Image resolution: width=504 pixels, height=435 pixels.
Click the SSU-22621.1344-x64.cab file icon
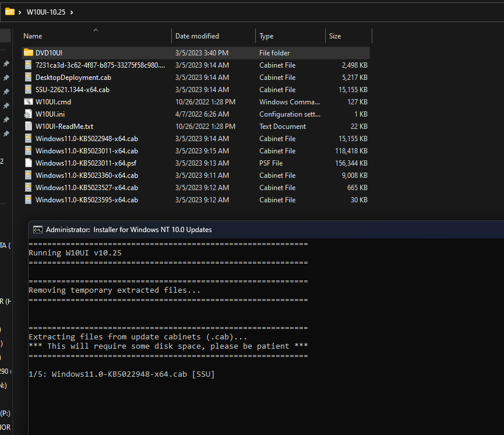(29, 89)
